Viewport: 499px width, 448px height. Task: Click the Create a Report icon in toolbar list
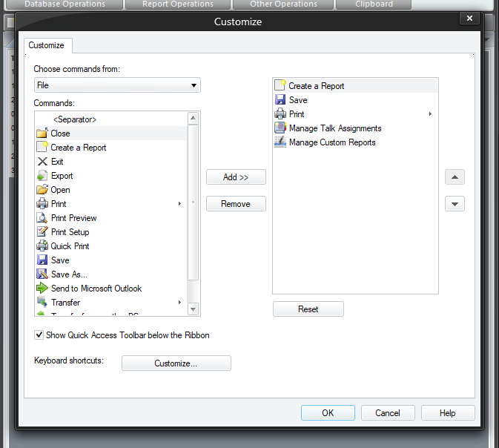(280, 85)
